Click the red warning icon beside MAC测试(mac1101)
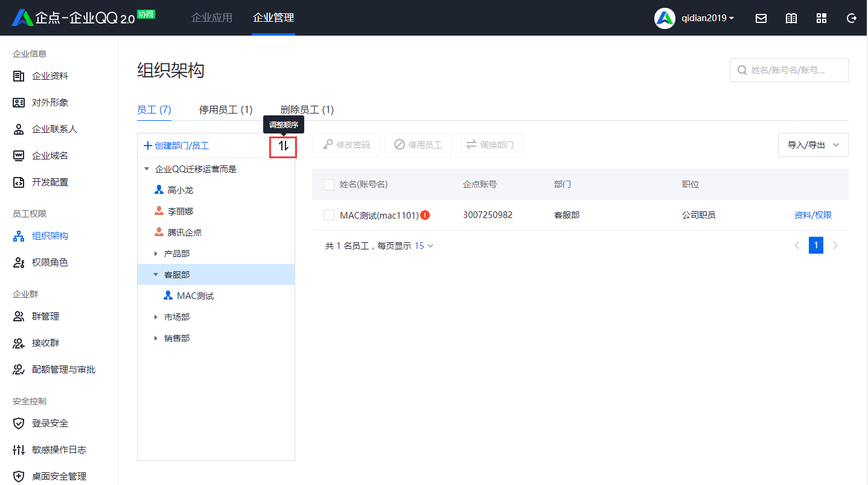Viewport: 868px width, 485px height. [425, 215]
